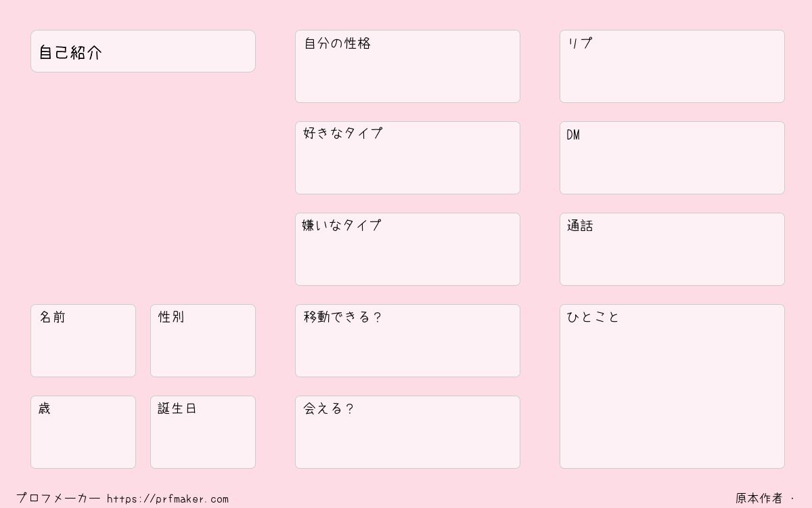Select the 誕生日 box
812x508 pixels.
(x=203, y=432)
